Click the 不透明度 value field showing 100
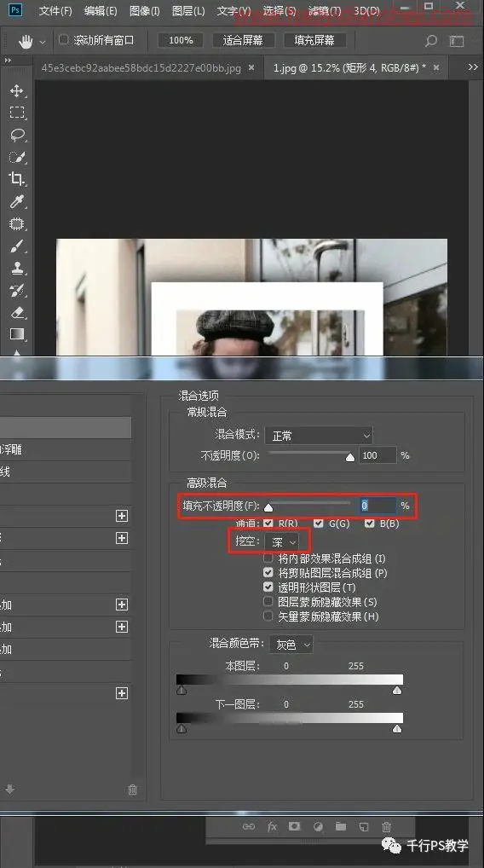This screenshot has height=868, width=484. coord(377,455)
